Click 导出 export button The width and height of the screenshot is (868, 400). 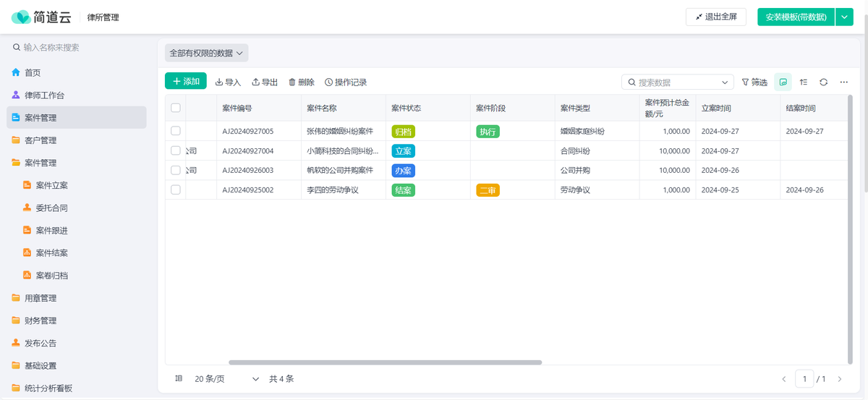point(265,82)
